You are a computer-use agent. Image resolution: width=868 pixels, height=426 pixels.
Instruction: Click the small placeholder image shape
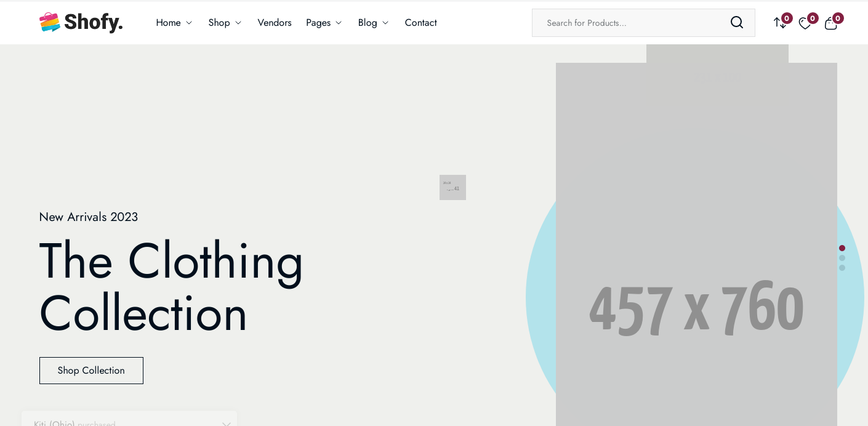click(x=452, y=187)
